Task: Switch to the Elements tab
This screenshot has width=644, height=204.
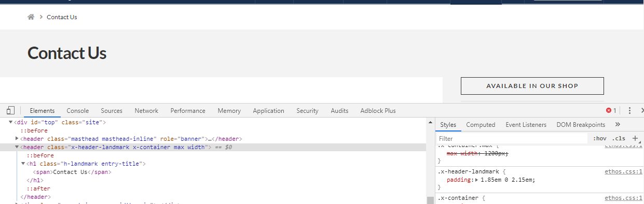Action: pyautogui.click(x=42, y=111)
